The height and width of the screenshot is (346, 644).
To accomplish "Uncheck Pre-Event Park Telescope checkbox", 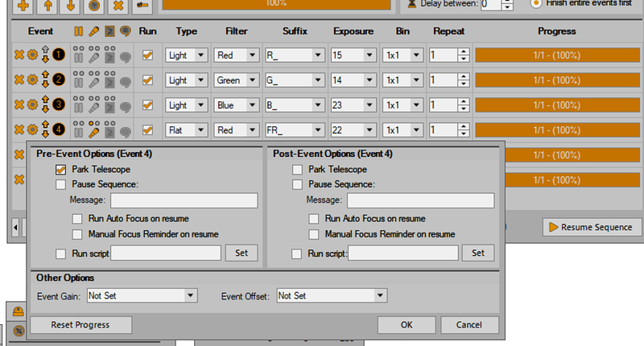I will [61, 170].
